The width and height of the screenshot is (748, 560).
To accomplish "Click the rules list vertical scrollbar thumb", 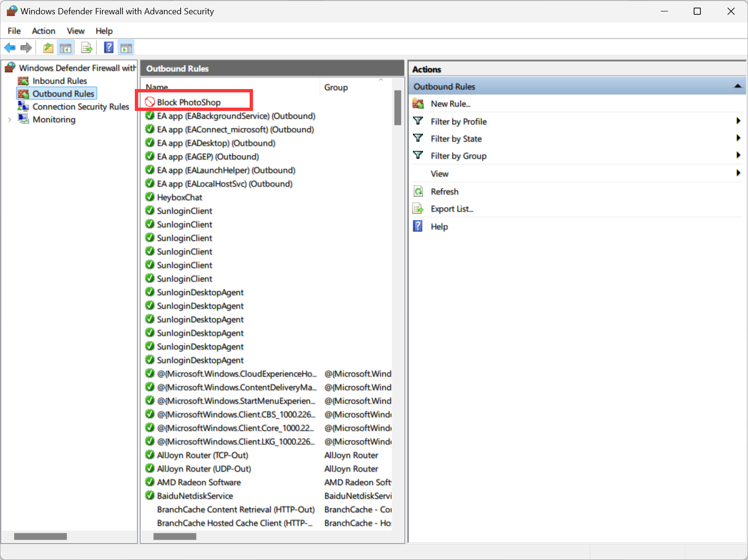I will pyautogui.click(x=398, y=108).
